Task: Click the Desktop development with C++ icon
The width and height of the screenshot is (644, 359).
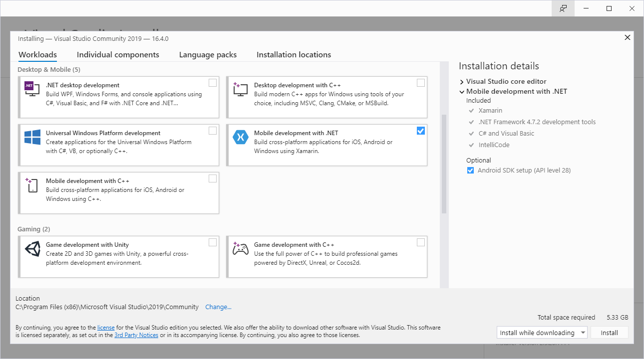Action: 240,89
